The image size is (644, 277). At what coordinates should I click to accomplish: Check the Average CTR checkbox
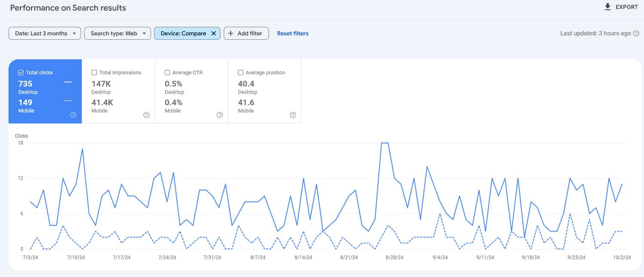click(x=167, y=72)
